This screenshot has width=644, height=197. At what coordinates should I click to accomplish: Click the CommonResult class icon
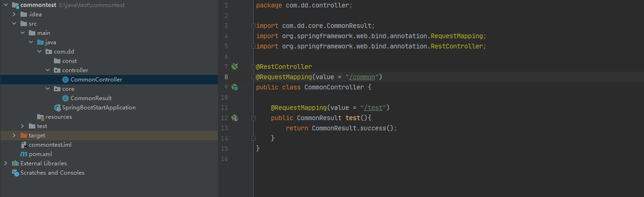66,98
